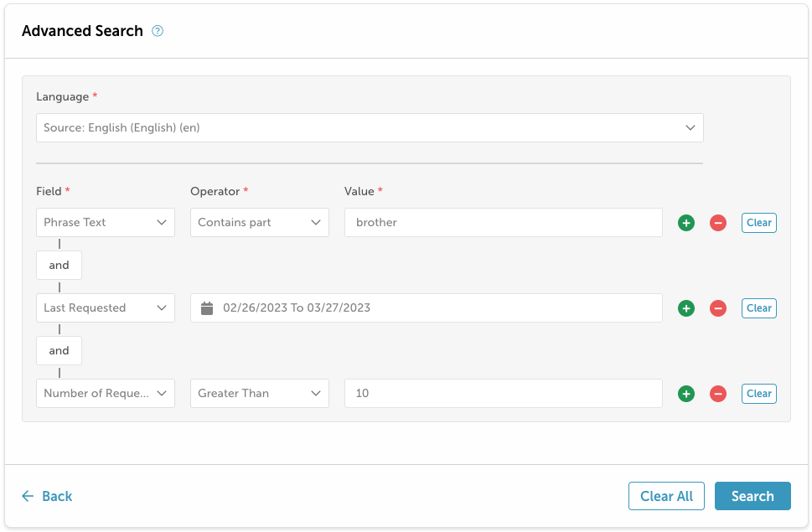Open the Last Requested field dropdown
Screen dimensions: 812x532
[106, 308]
